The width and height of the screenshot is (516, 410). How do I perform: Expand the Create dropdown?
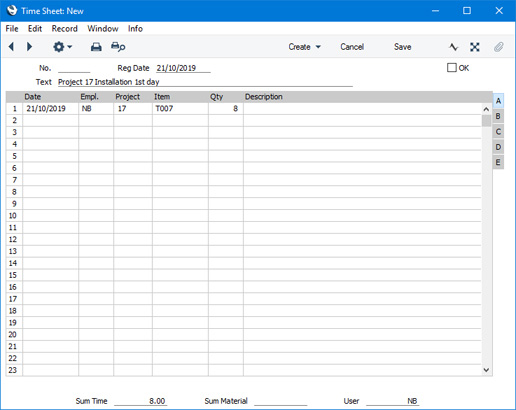(304, 47)
